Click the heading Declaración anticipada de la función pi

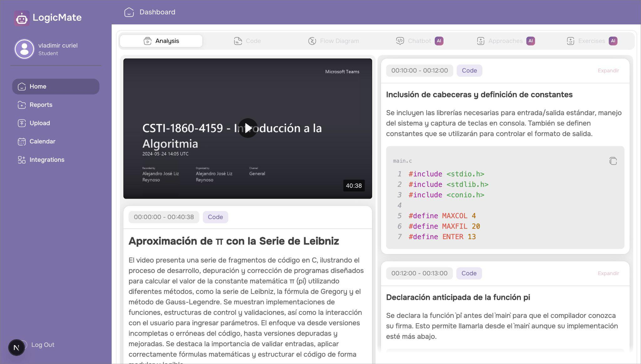458,298
